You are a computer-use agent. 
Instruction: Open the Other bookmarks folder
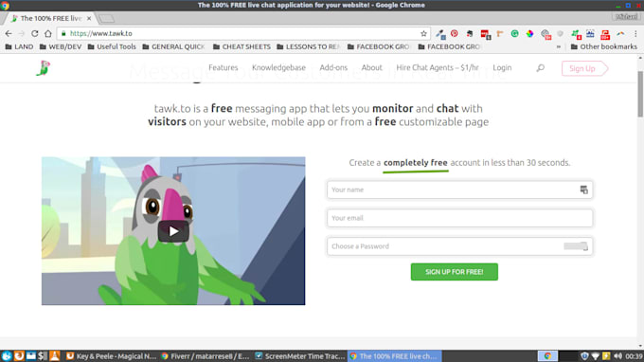click(604, 46)
